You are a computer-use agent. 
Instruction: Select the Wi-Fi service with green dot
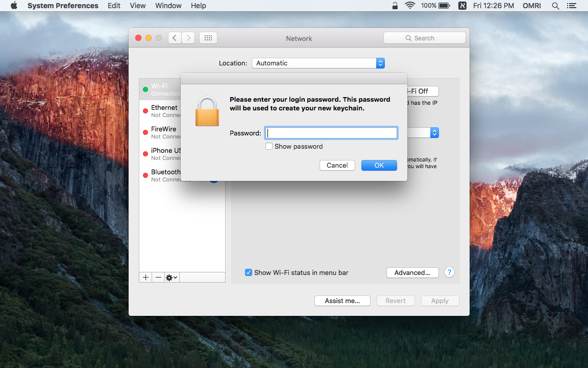tap(160, 89)
